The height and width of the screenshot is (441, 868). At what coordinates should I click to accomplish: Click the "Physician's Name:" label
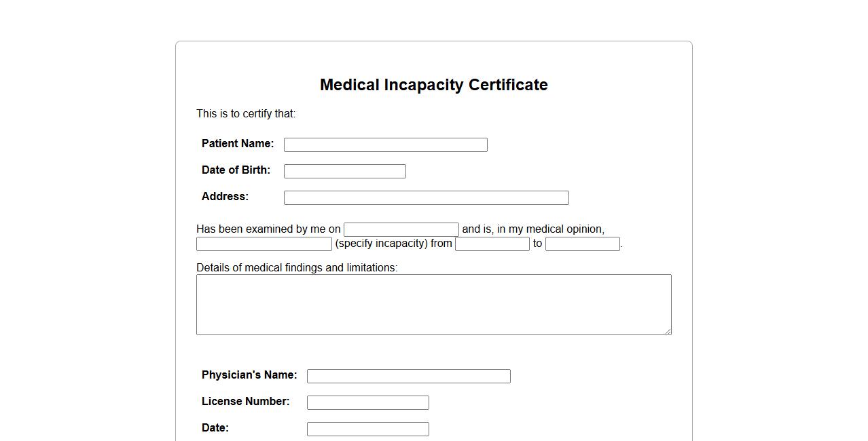pos(249,375)
